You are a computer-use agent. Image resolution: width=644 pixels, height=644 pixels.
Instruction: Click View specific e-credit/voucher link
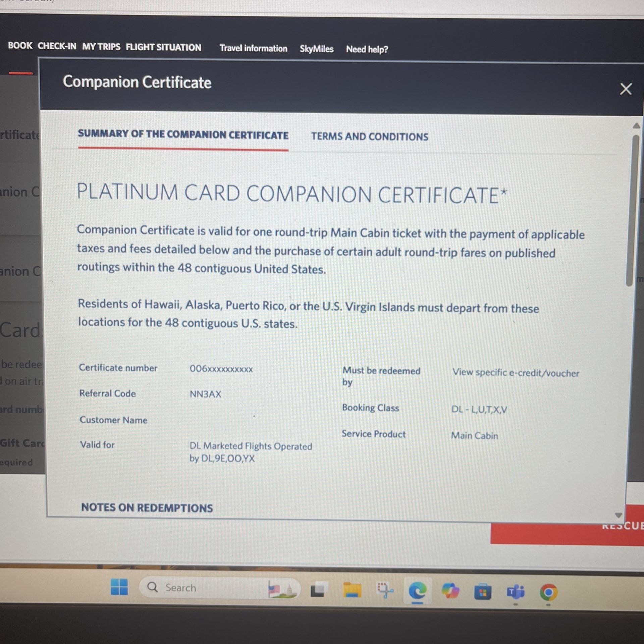pyautogui.click(x=516, y=373)
